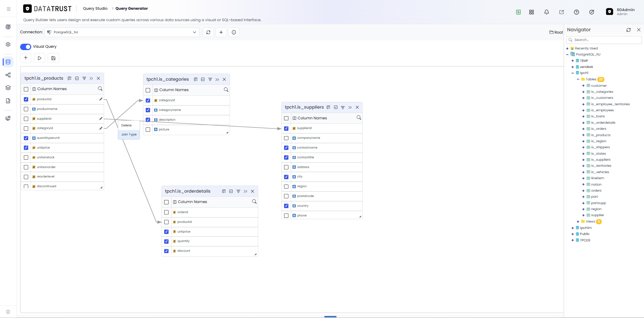644x318 pixels.
Task: Expand the tpch1m schema
Action: tap(573, 228)
